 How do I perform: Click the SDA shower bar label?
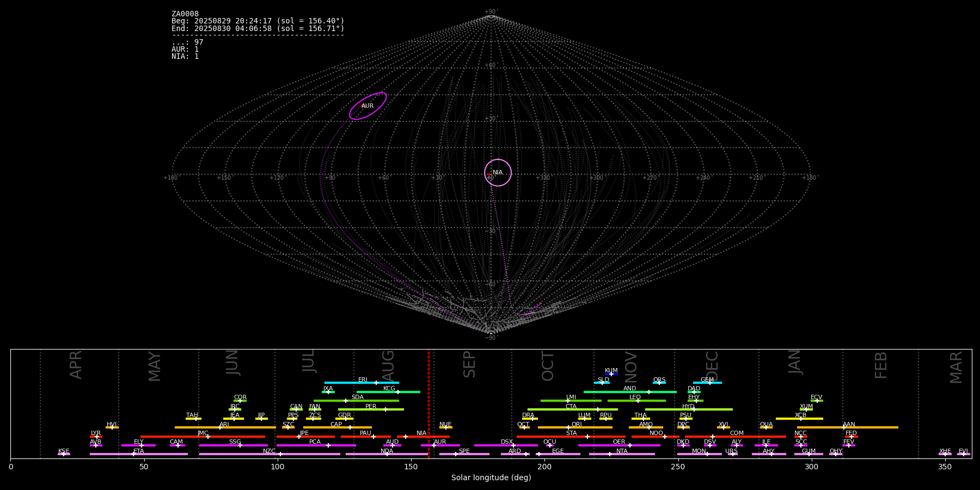357,397
